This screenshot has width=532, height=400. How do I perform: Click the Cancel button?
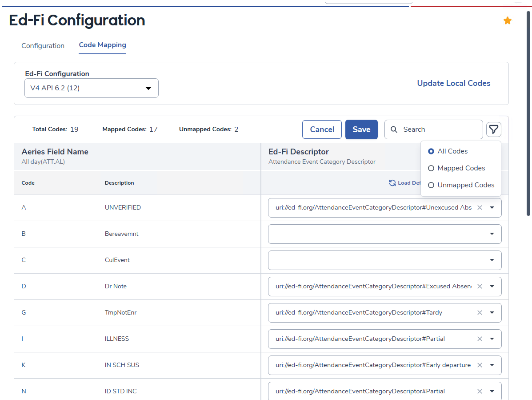[x=322, y=129]
